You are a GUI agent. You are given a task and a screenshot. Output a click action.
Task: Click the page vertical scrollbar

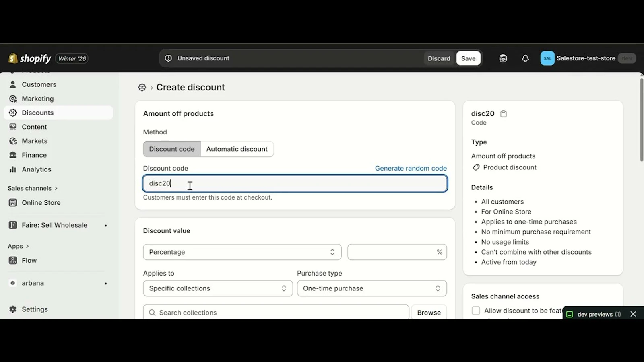[x=642, y=120]
